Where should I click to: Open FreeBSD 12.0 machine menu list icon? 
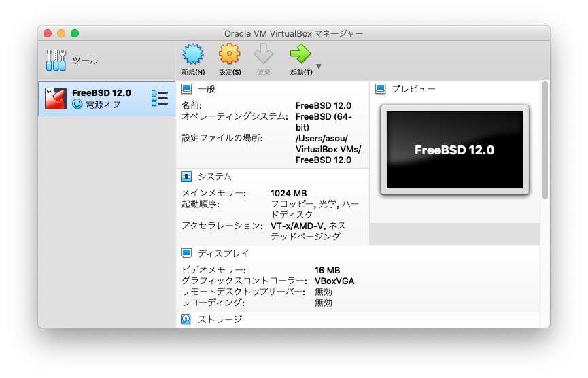click(160, 98)
